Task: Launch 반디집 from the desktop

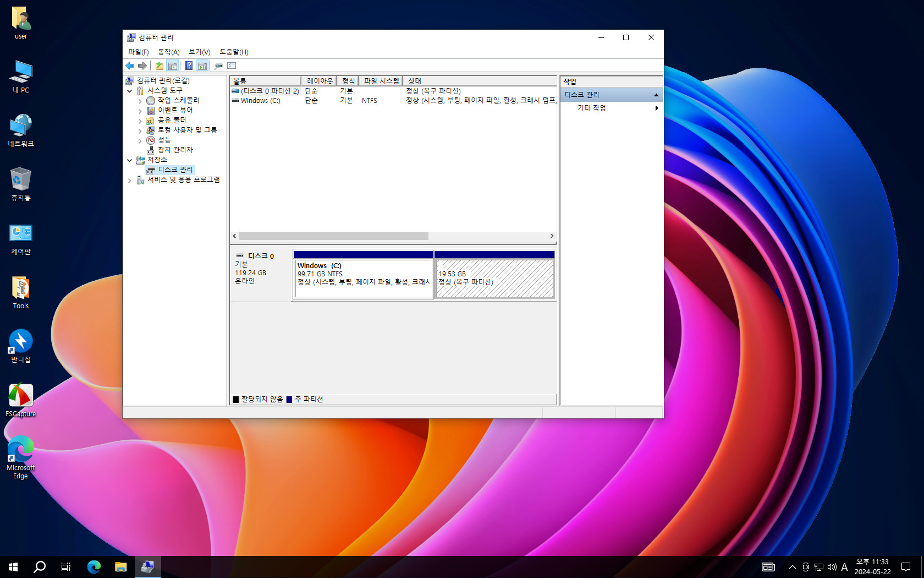Action: click(21, 346)
